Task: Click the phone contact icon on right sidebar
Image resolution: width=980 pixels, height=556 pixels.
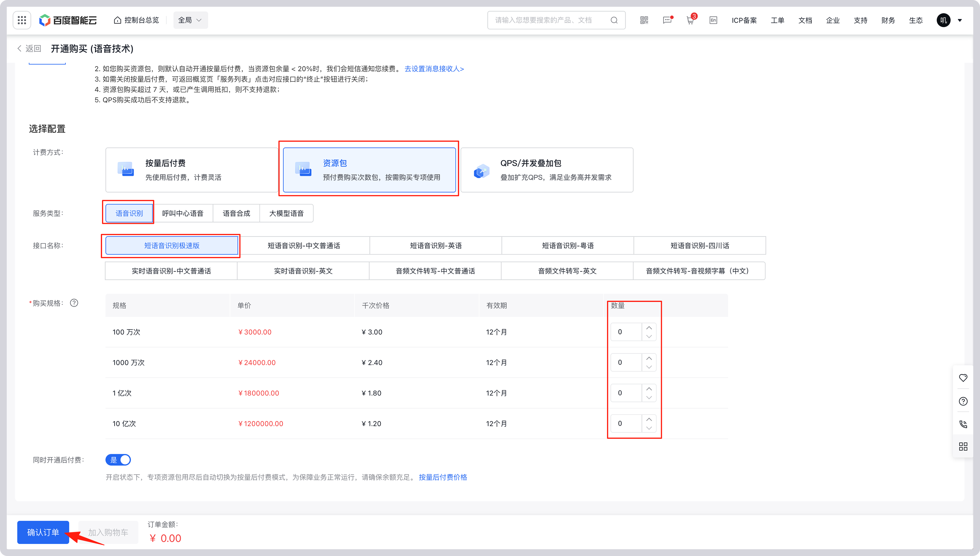Action: [x=963, y=424]
